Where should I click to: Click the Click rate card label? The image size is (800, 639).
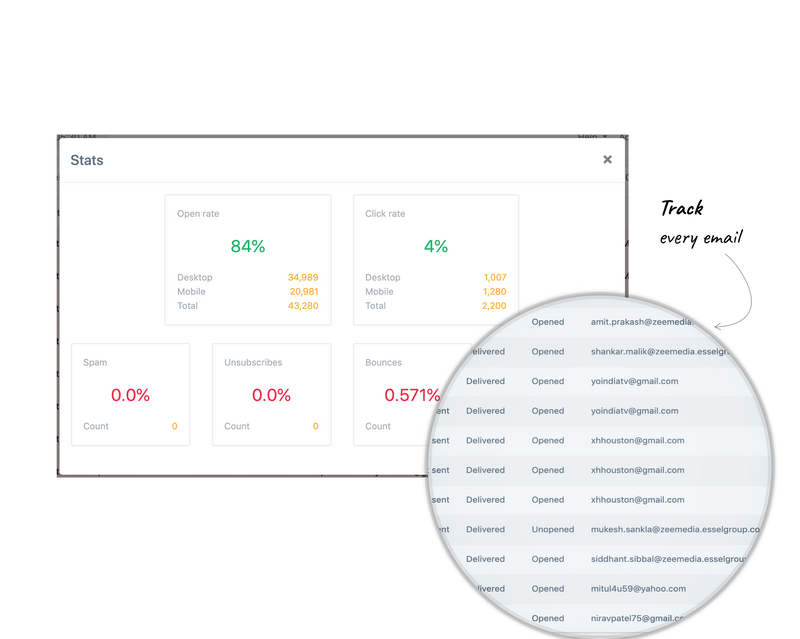(385, 214)
